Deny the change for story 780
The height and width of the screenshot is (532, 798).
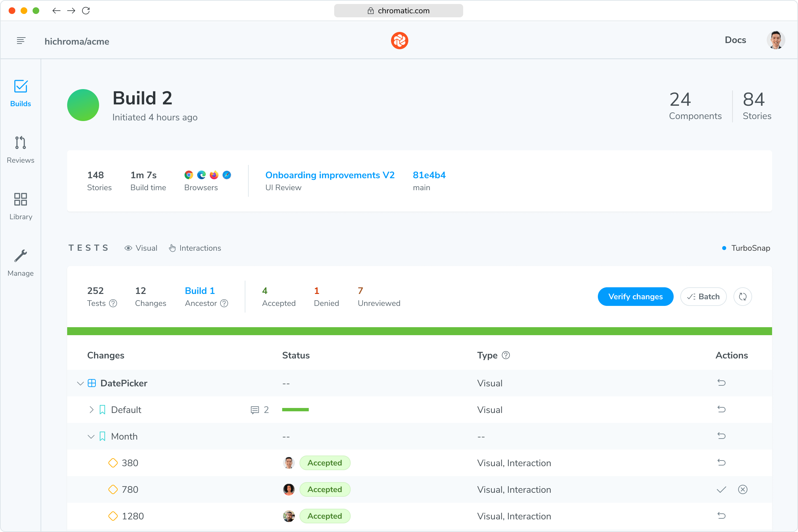(743, 489)
